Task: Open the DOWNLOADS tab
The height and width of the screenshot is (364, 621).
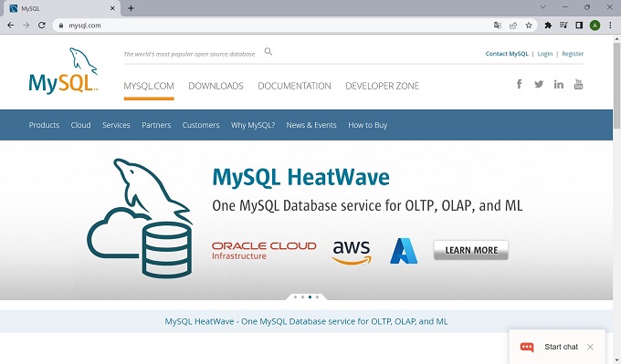Action: point(216,86)
